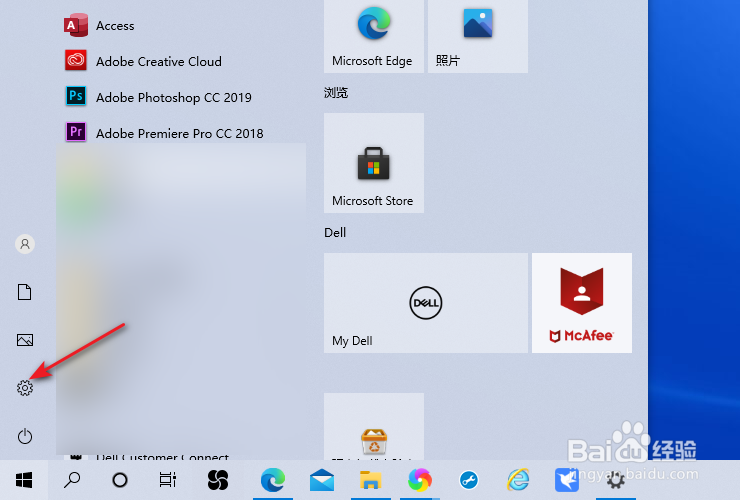Launch Adobe Creative Cloud
Screen dimensions: 740x500
(143, 61)
